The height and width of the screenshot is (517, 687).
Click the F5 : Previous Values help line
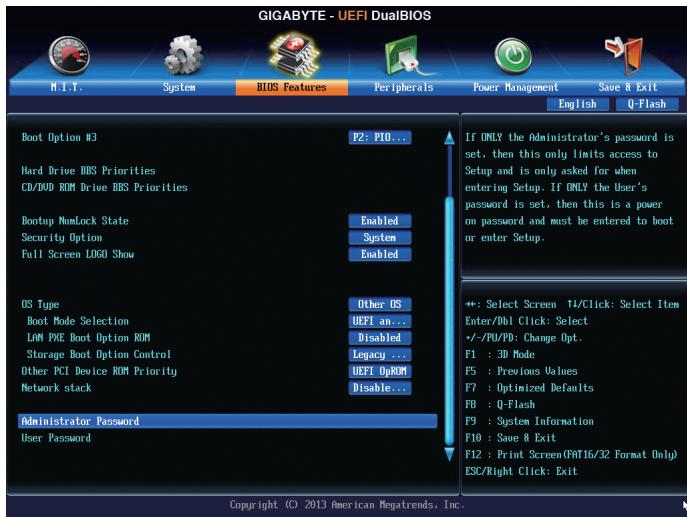[x=521, y=371]
